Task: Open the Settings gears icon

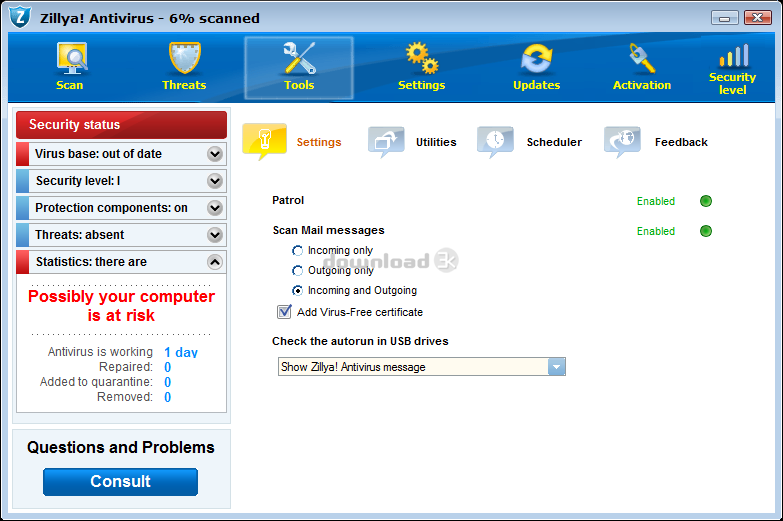Action: tap(422, 58)
